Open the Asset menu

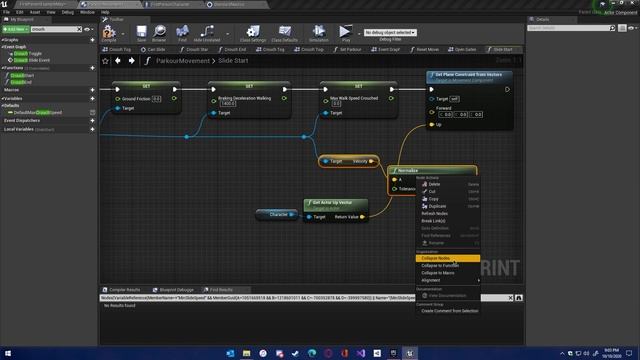(35, 12)
